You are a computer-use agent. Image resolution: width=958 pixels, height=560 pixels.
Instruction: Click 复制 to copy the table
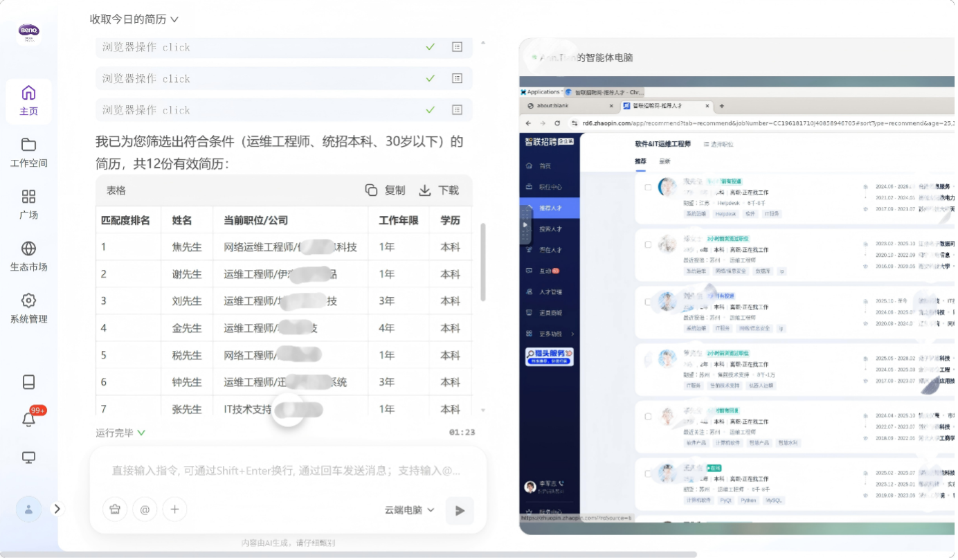click(386, 190)
